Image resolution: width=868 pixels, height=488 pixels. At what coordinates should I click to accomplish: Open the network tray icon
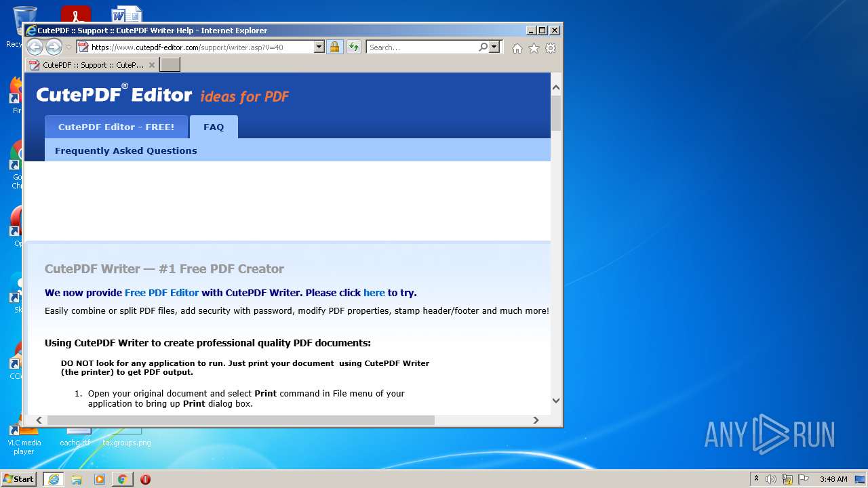pyautogui.click(x=787, y=479)
